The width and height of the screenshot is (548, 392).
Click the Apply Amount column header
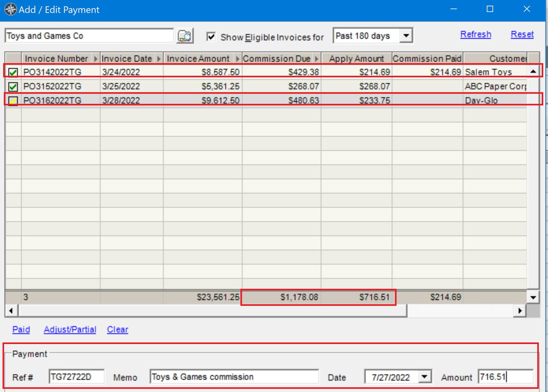[357, 59]
